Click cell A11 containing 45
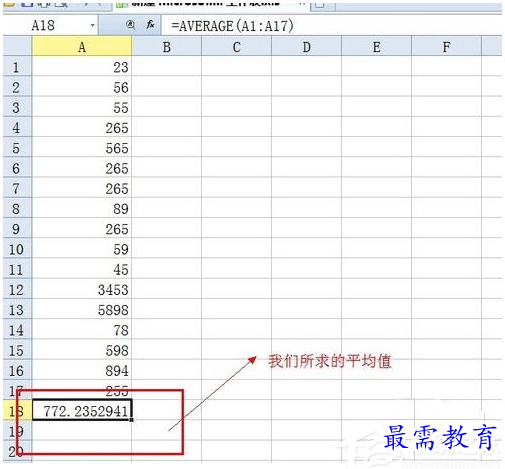This screenshot has height=469, width=505. point(82,268)
